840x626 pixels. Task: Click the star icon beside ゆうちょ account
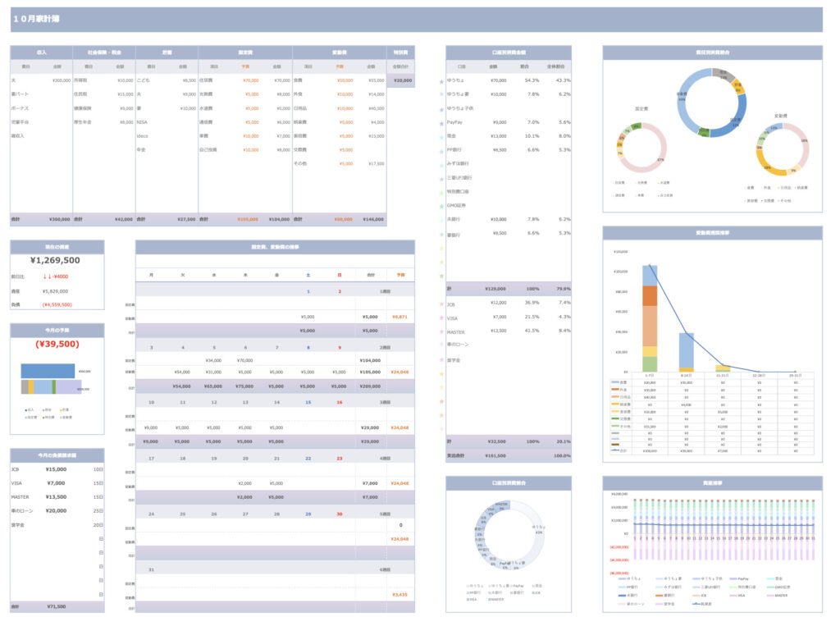(x=441, y=81)
